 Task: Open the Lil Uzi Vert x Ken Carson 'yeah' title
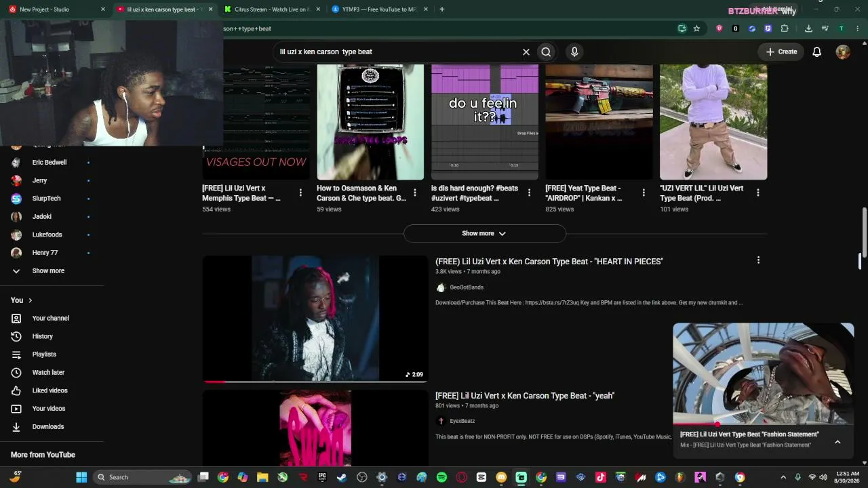click(525, 396)
